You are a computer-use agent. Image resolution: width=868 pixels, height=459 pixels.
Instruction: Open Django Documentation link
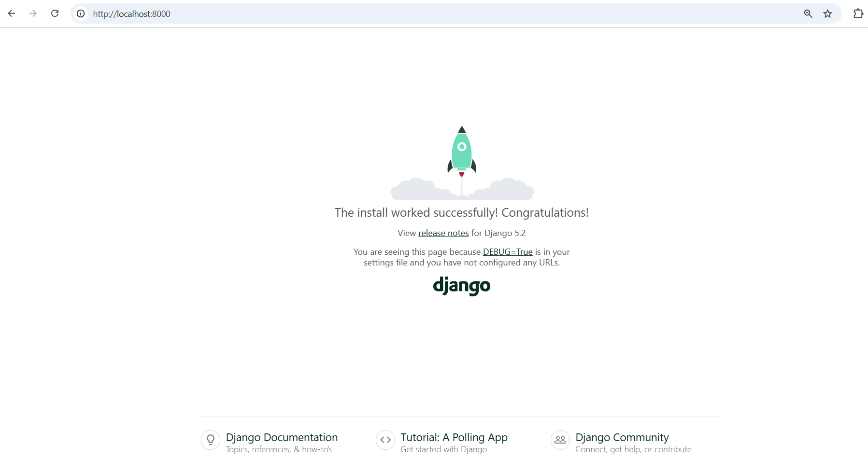coord(282,437)
